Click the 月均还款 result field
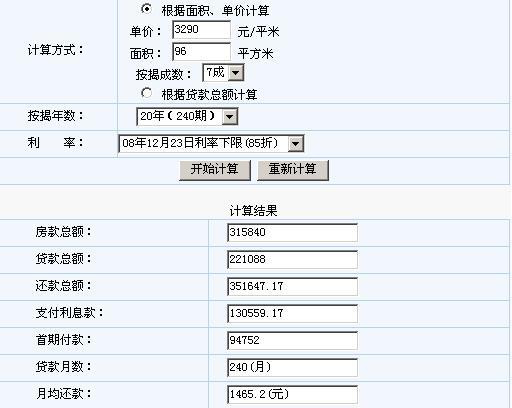Image resolution: width=512 pixels, height=408 pixels. pos(292,394)
